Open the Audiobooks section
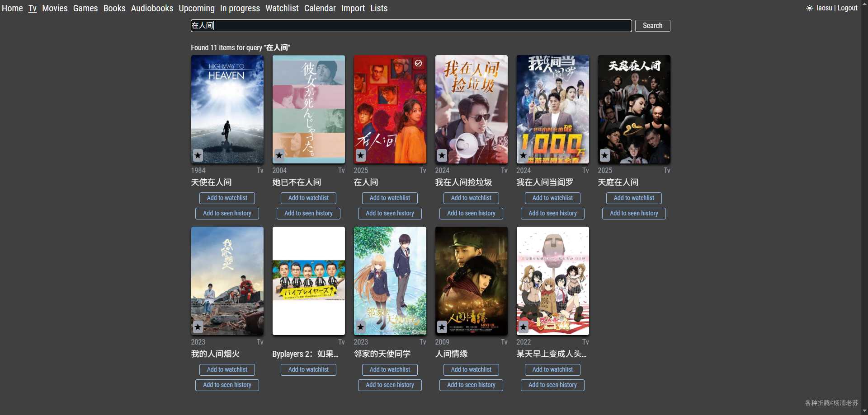 click(x=152, y=8)
